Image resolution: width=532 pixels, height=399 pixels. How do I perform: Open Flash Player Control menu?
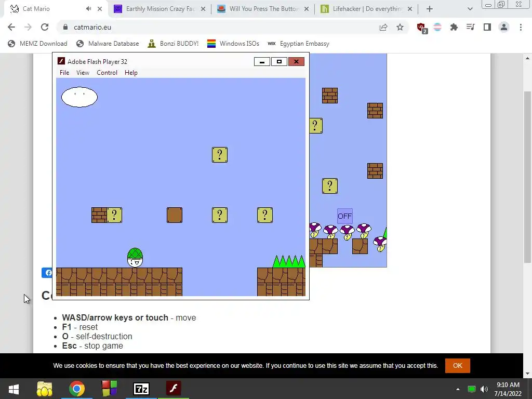pyautogui.click(x=107, y=73)
